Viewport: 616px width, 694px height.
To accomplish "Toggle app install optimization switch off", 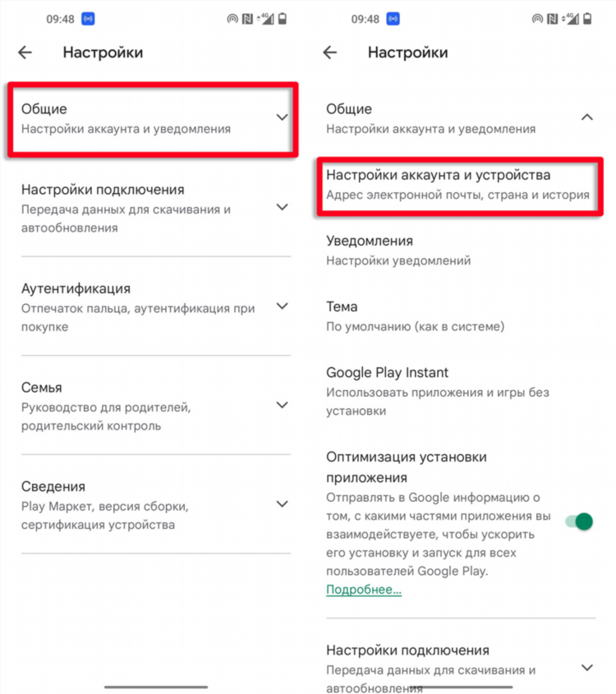I will [x=579, y=522].
